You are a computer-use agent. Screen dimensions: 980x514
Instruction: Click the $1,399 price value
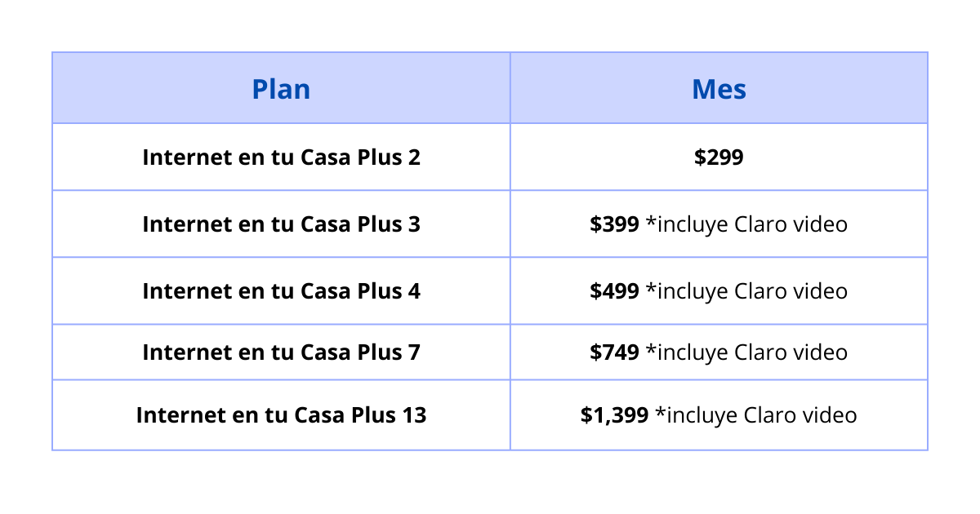[x=614, y=415]
